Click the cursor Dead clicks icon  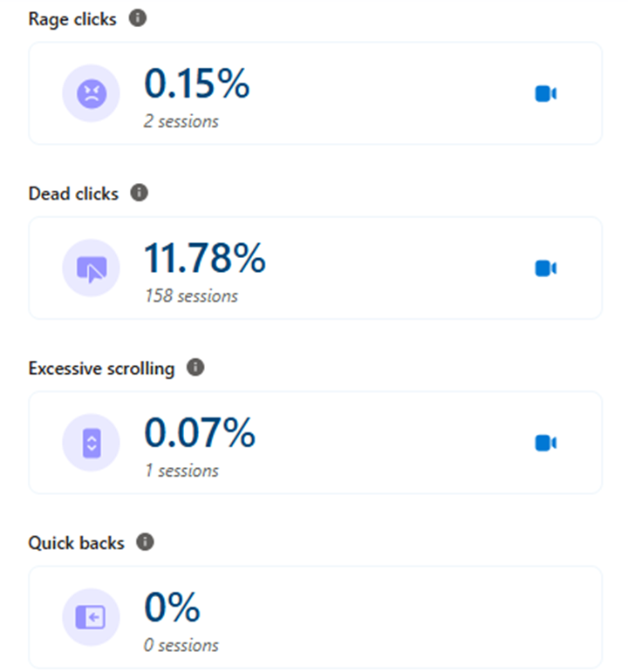coord(92,268)
